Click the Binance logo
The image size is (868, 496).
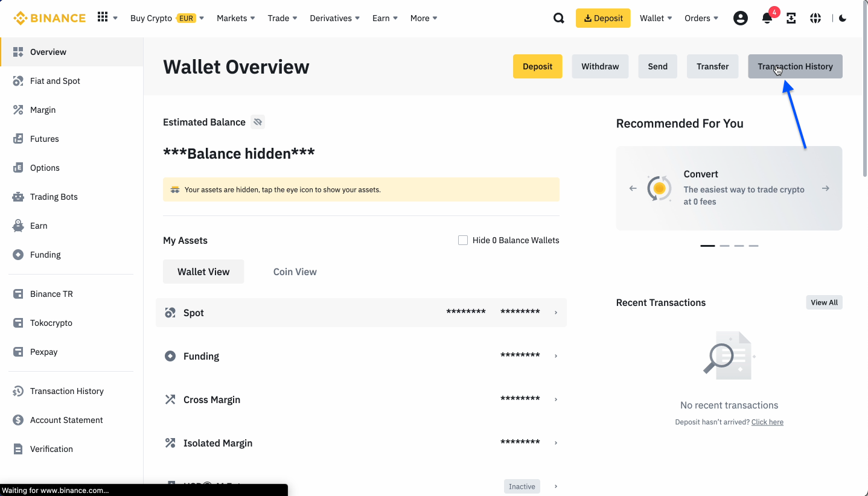pyautogui.click(x=49, y=18)
